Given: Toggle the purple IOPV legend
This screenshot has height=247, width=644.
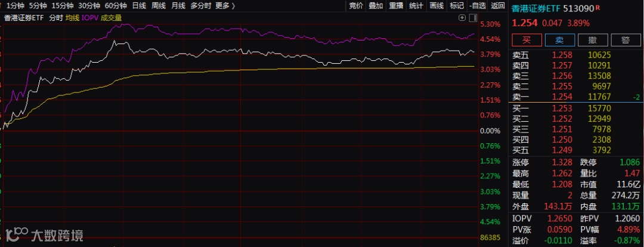Looking at the screenshot, I should pyautogui.click(x=89, y=18).
